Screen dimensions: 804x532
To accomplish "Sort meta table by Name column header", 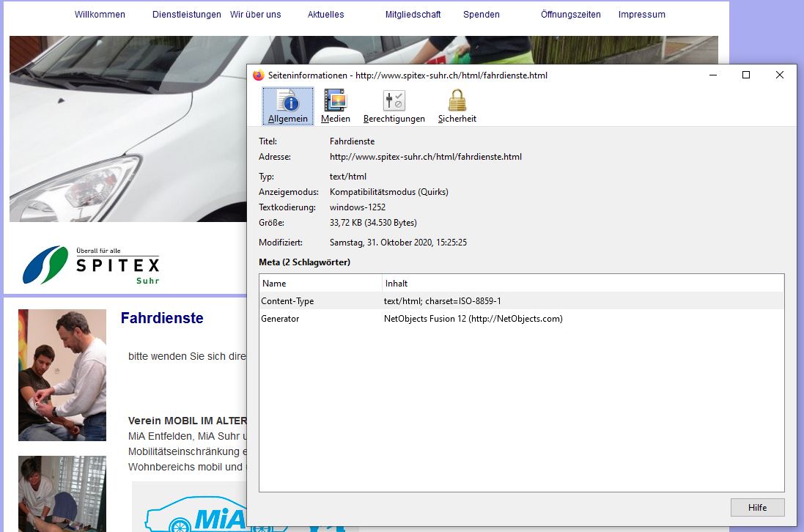I will point(320,284).
